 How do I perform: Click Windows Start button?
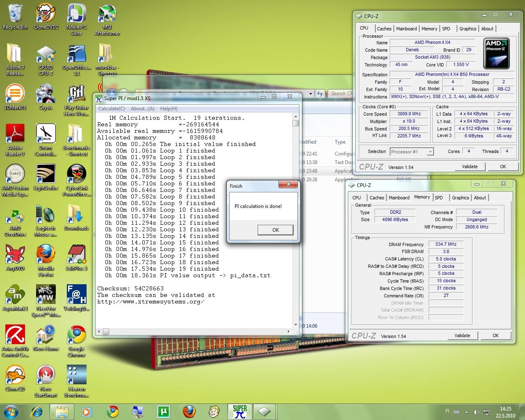(11, 411)
